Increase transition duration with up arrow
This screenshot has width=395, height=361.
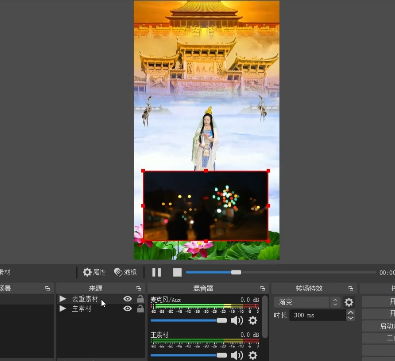350,312
